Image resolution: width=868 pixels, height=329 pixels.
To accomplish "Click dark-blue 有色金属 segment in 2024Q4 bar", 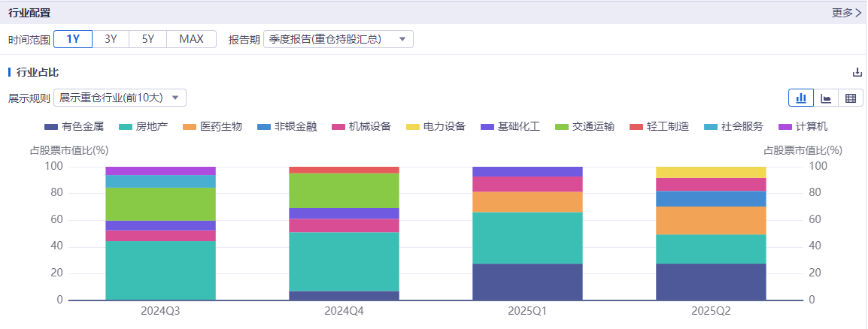I will [x=344, y=296].
